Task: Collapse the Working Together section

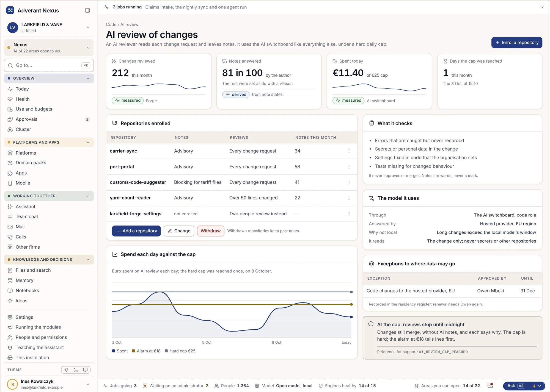Action: pyautogui.click(x=49, y=196)
